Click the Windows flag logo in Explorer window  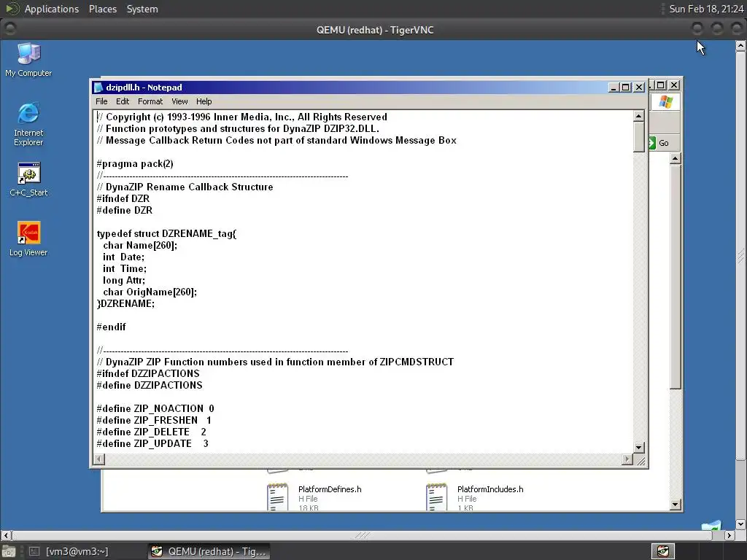point(665,102)
